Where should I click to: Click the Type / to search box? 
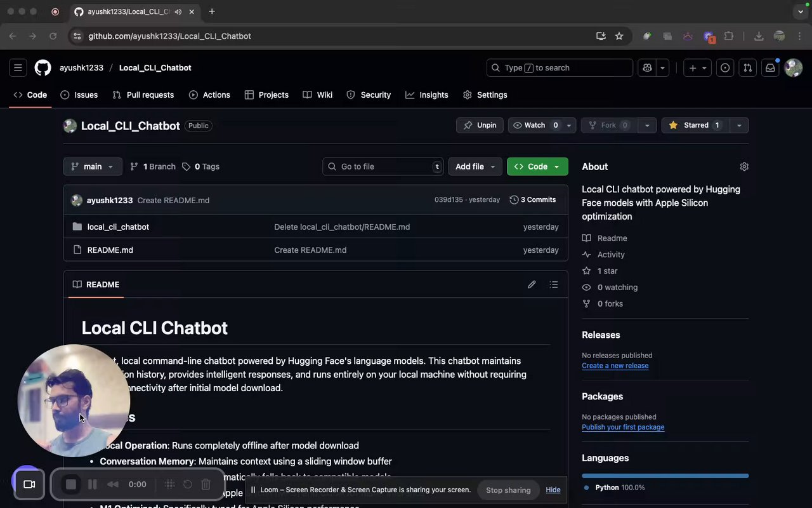pos(560,68)
